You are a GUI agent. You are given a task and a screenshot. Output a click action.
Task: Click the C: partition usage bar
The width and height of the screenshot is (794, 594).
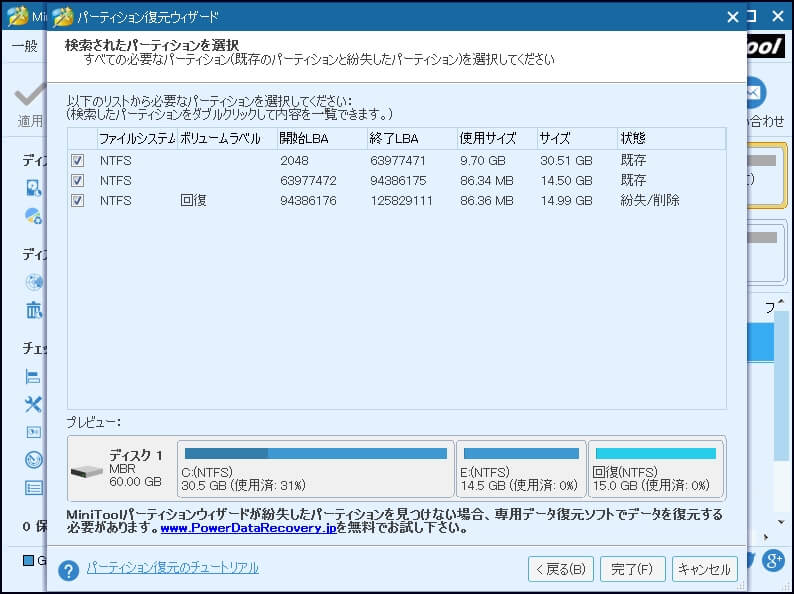click(316, 453)
